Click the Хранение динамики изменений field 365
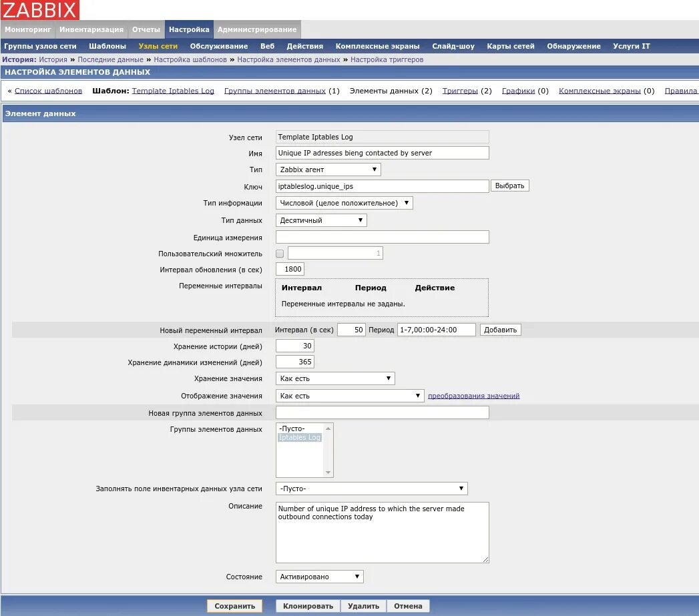 (295, 362)
